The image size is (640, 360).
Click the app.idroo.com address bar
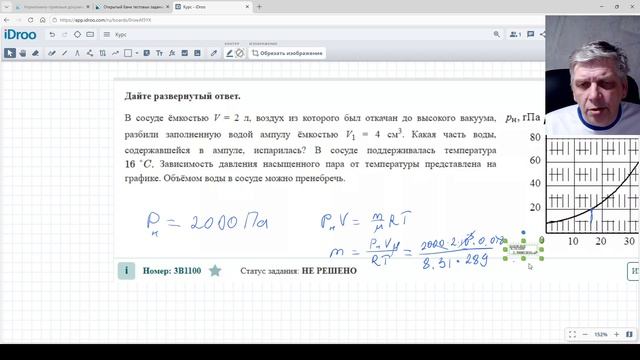click(105, 20)
